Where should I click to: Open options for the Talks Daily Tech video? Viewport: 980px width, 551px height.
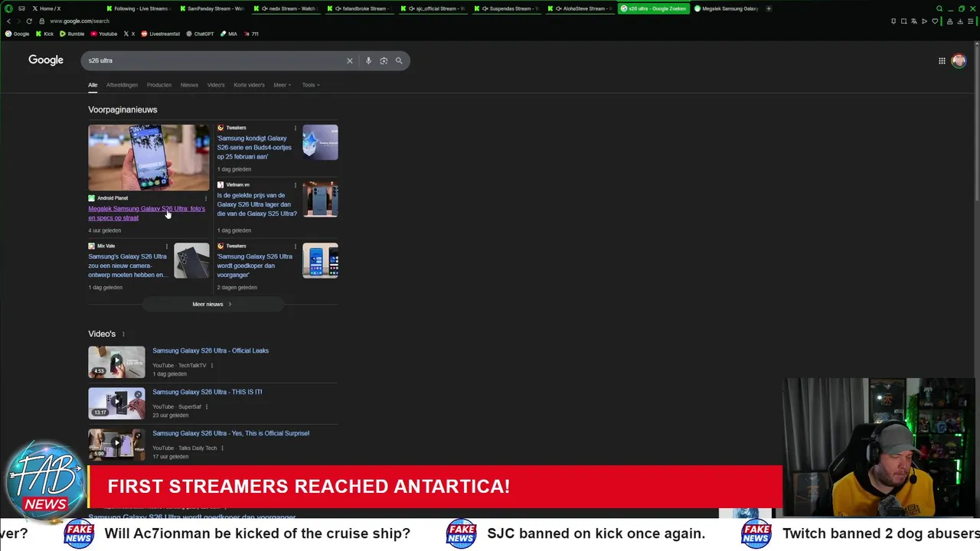(x=222, y=448)
